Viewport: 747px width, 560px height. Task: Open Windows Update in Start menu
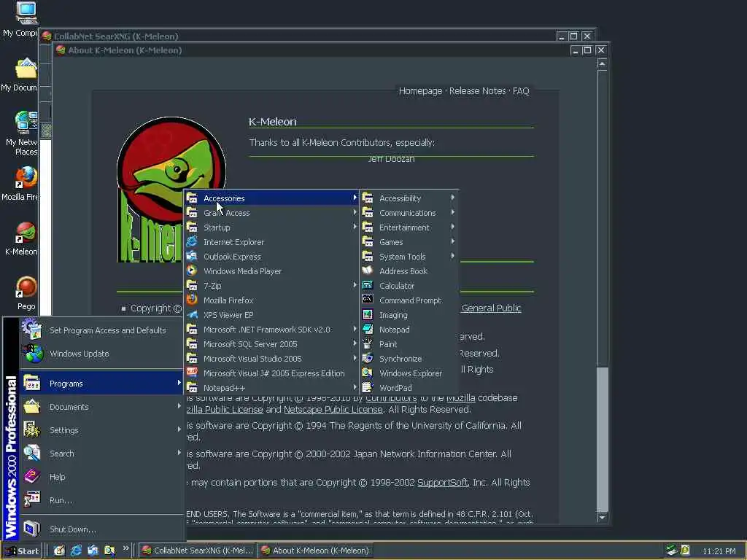(101, 354)
